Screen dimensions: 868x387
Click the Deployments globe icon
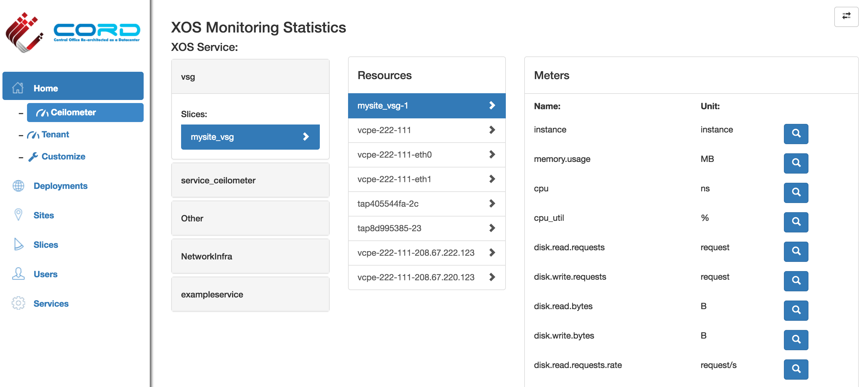18,186
